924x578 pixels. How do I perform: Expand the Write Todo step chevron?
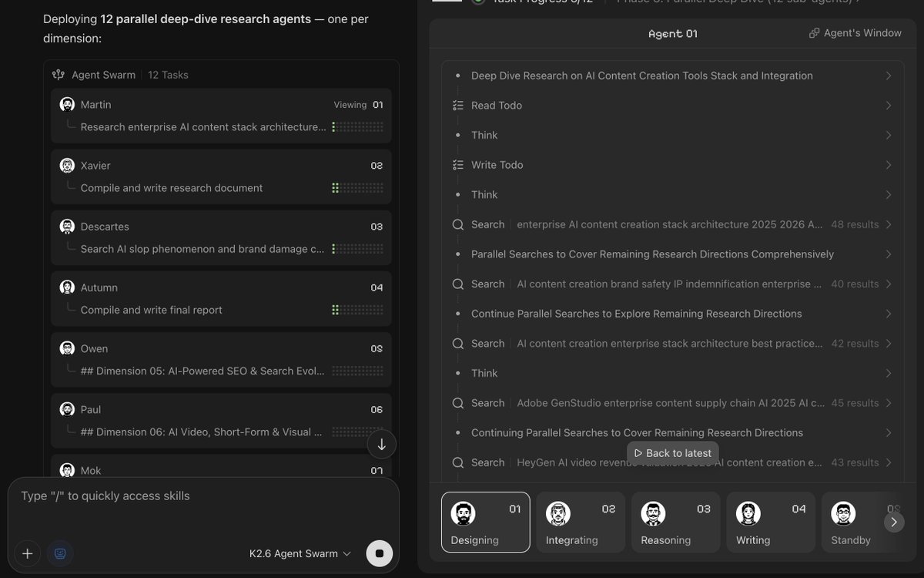(888, 165)
